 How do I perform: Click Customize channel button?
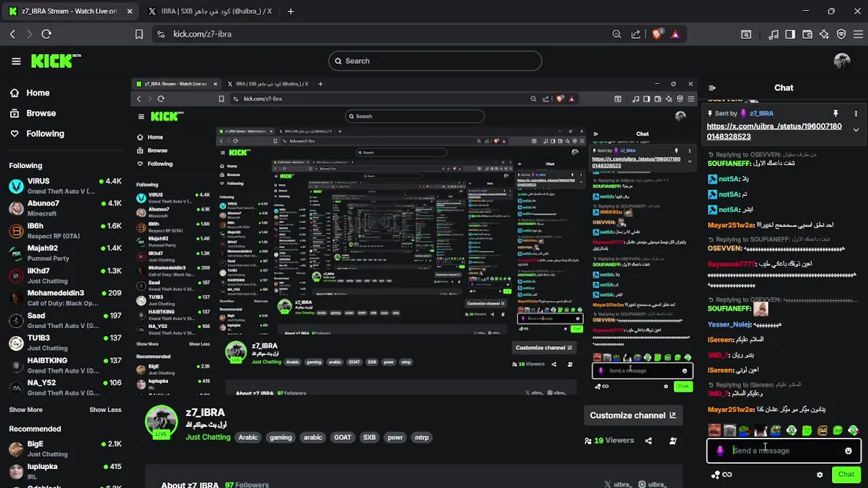point(633,415)
